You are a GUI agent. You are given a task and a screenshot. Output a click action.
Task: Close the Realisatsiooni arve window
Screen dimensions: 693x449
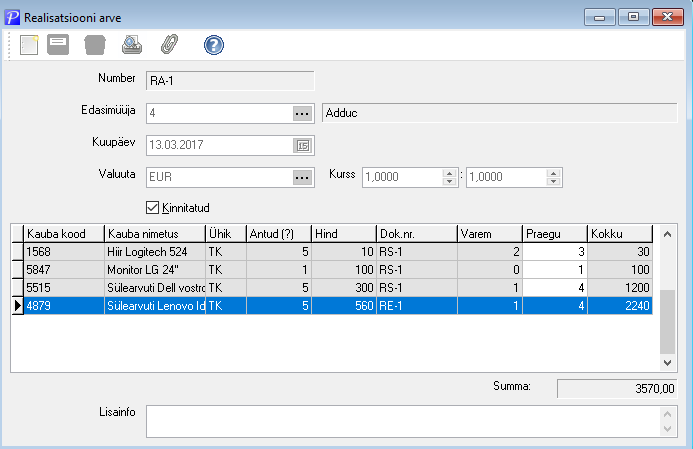point(667,17)
